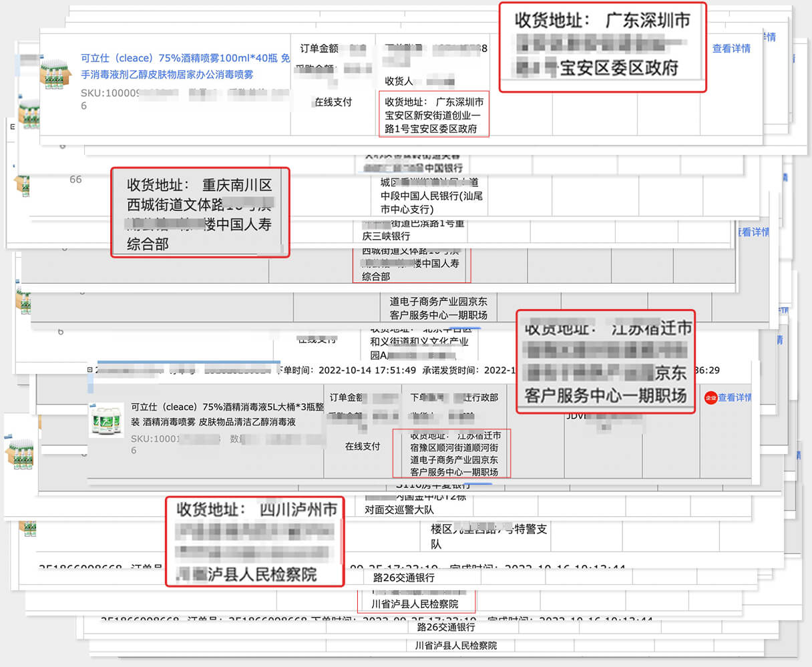Click the enlarged 宝安区委区政府 address callout

pos(603,47)
